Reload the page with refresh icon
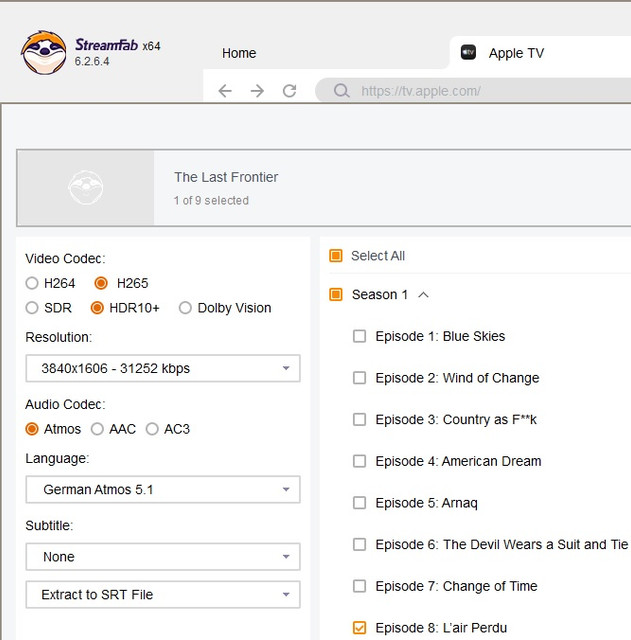The image size is (631, 640). click(x=289, y=91)
